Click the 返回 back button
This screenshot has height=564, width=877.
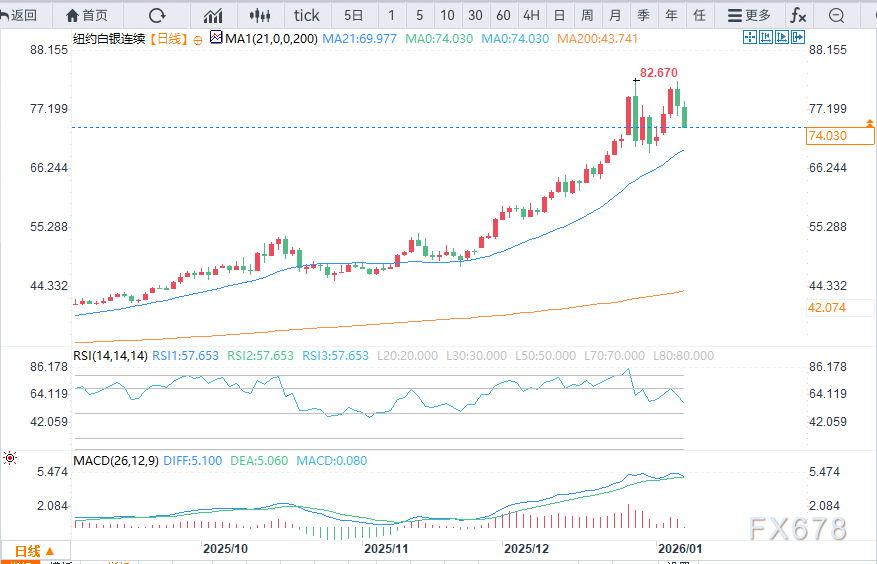(x=20, y=15)
